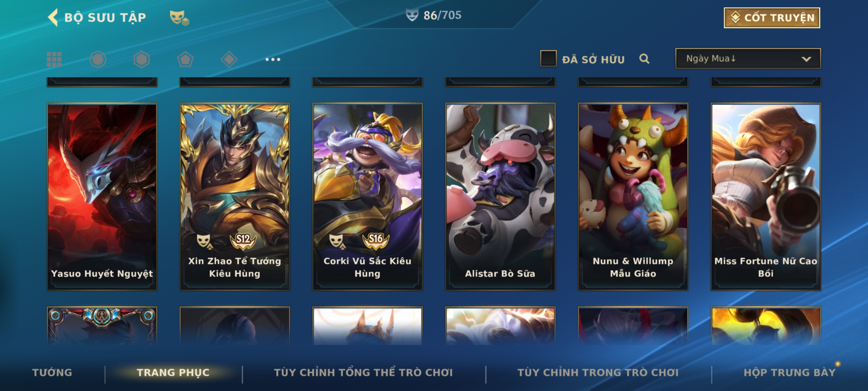The image size is (868, 391).
Task: Filter skins by pentagon rarity icon
Action: point(185,59)
